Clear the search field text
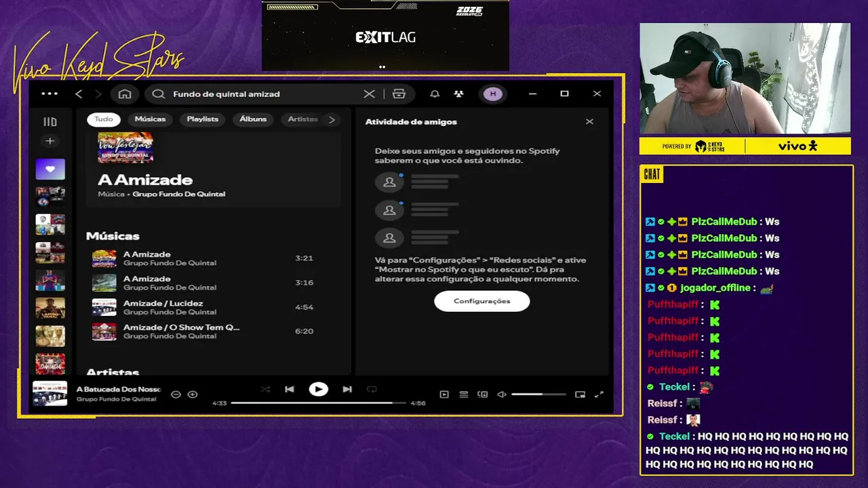The width and height of the screenshot is (868, 488). [369, 94]
